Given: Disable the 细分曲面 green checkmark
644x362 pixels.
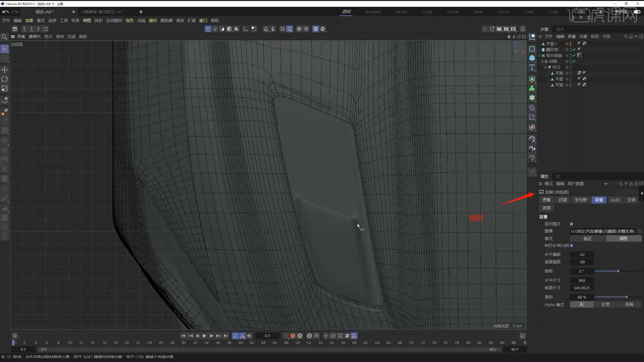Looking at the screenshot, I should [574, 56].
